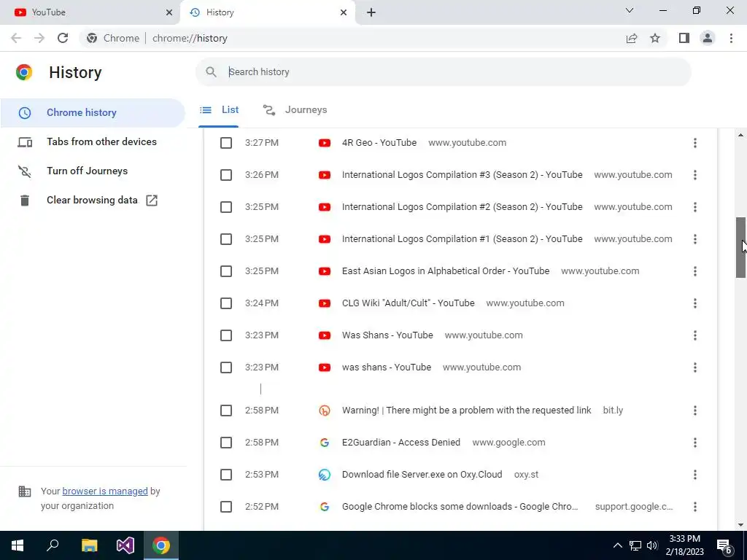Click the Search history input field
The height and width of the screenshot is (560, 747).
pos(443,72)
